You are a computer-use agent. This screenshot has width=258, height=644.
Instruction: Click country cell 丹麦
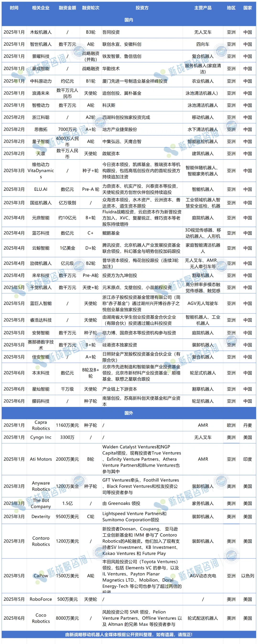(x=248, y=425)
